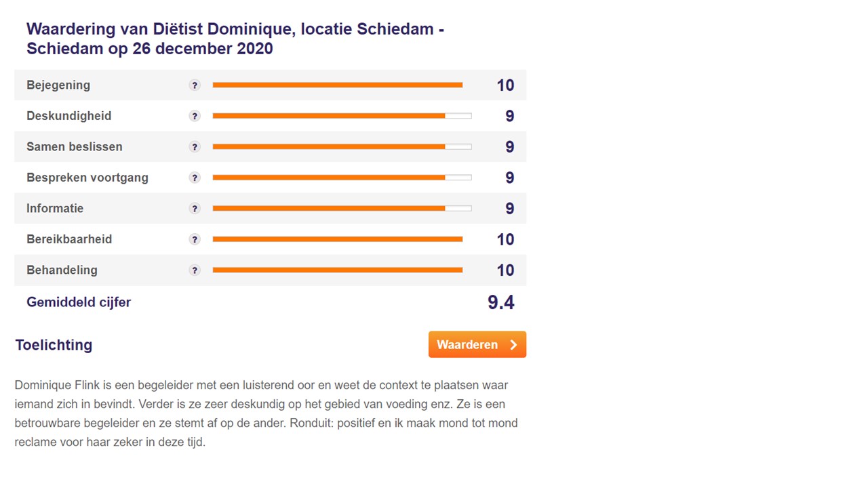Viewport: 868px width, 488px height.
Task: Open the Bereikbaarheid help icon
Action: click(195, 239)
